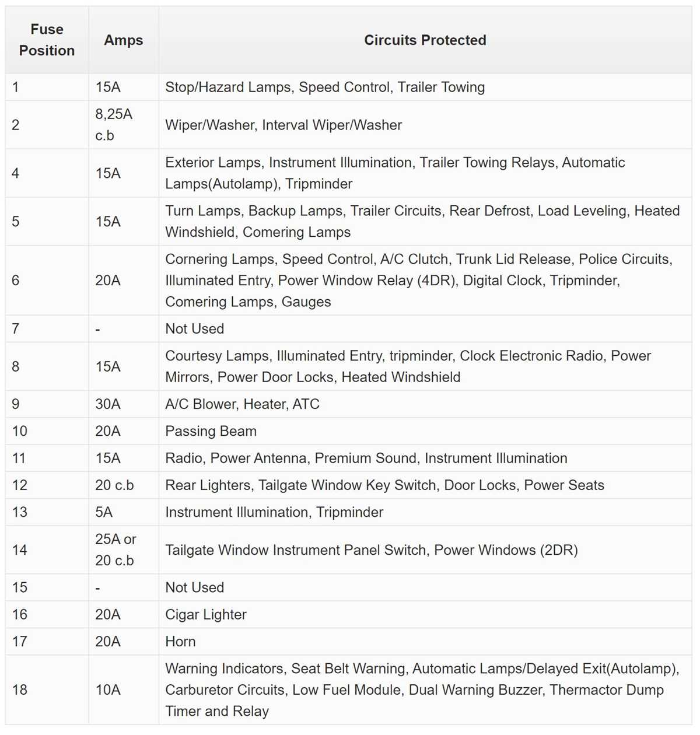Click the Fuse Position column header
Screen dimensions: 700x735
tap(47, 40)
